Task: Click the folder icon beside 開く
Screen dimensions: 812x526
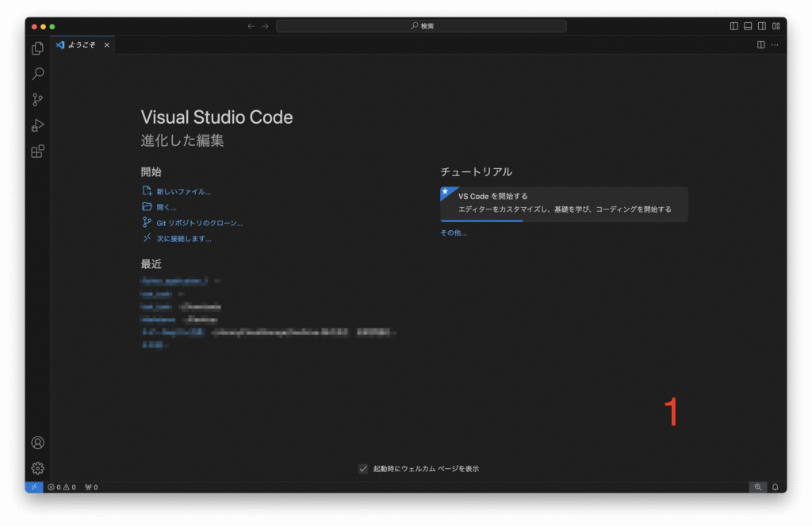Action: point(147,207)
